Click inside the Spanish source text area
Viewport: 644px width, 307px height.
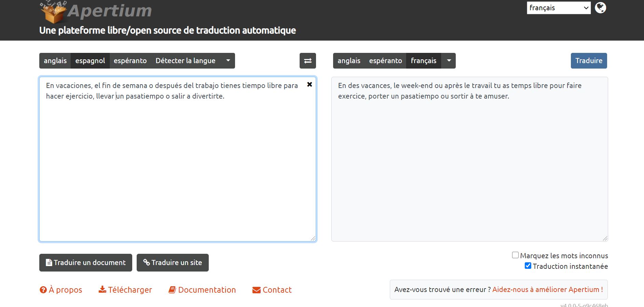coord(178,159)
